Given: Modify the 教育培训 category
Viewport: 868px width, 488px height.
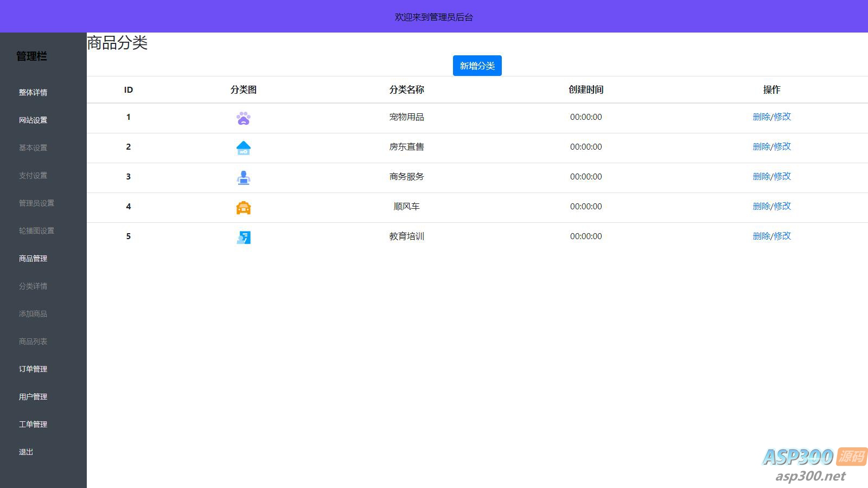Looking at the screenshot, I should click(x=782, y=236).
